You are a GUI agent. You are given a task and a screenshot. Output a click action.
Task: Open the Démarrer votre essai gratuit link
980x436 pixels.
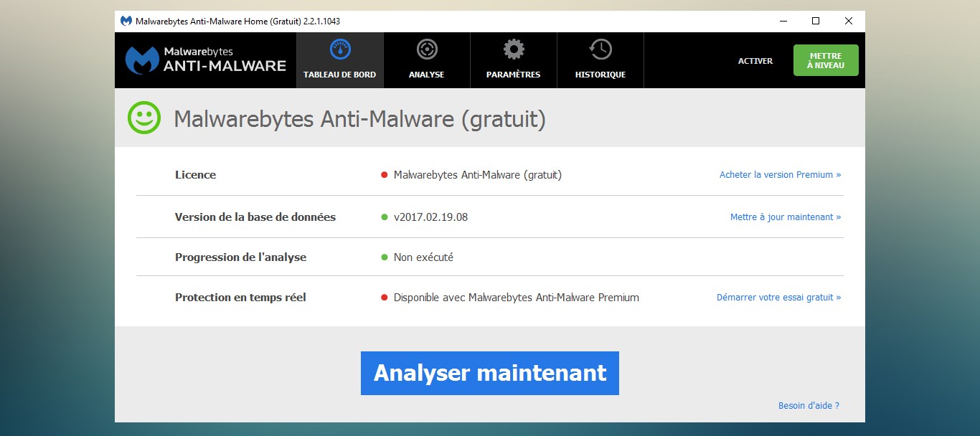pyautogui.click(x=778, y=298)
